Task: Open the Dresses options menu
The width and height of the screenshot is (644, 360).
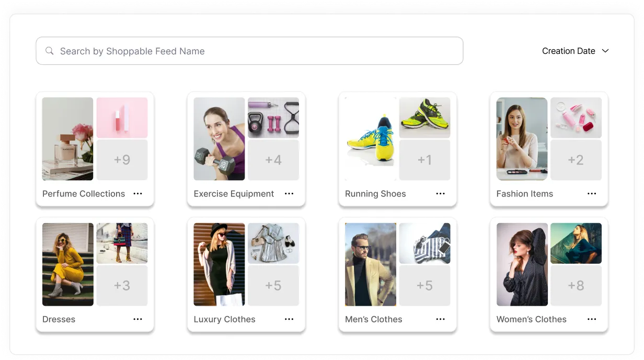Action: click(137, 319)
